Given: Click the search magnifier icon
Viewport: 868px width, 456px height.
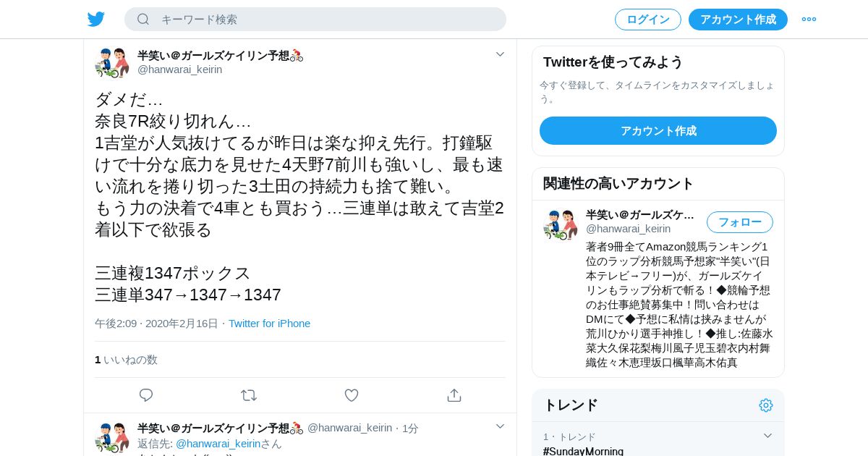Looking at the screenshot, I should point(143,20).
